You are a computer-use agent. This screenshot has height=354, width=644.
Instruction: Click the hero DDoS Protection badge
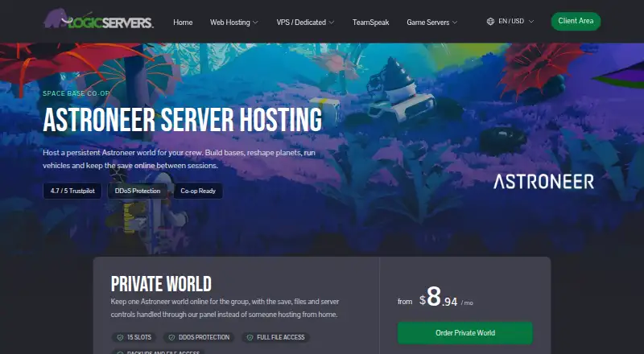[x=138, y=191]
